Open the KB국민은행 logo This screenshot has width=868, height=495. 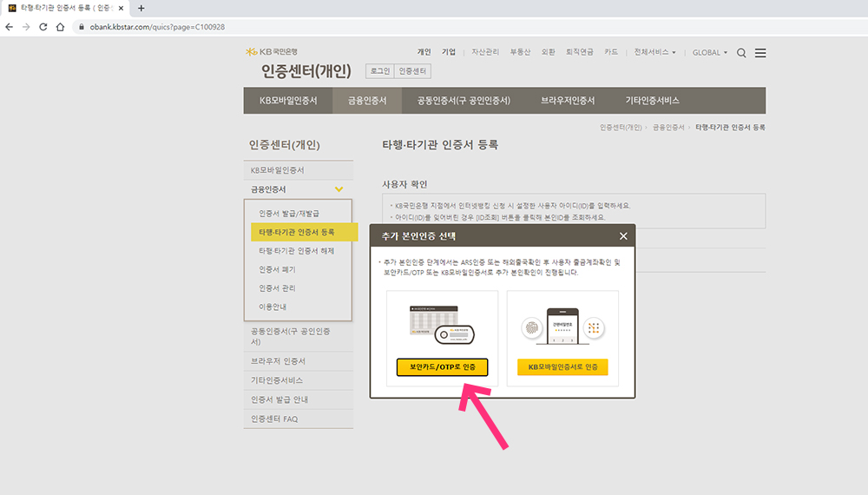coord(271,51)
